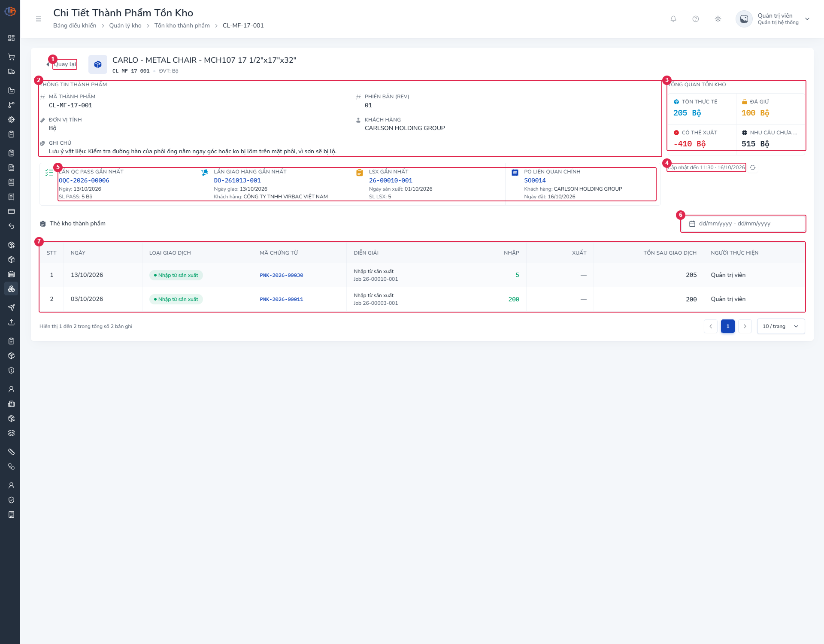Open the active highlighted cubes icon in sidebar
The width and height of the screenshot is (824, 644).
12,289
